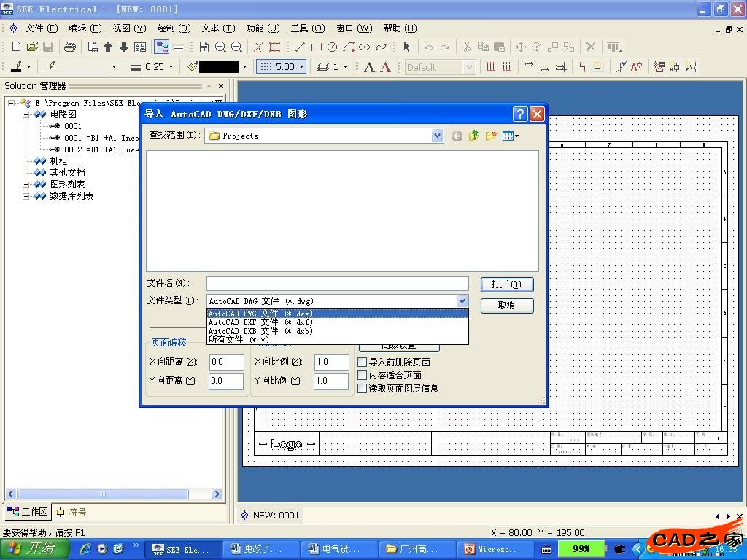Enable 导入前删除页面 checkbox

(x=363, y=362)
